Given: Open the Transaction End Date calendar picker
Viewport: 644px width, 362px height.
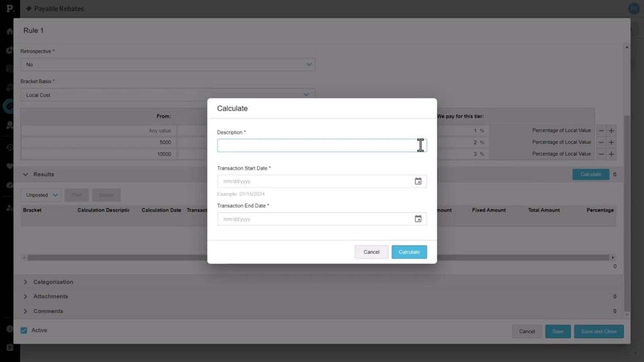Looking at the screenshot, I should (x=418, y=219).
